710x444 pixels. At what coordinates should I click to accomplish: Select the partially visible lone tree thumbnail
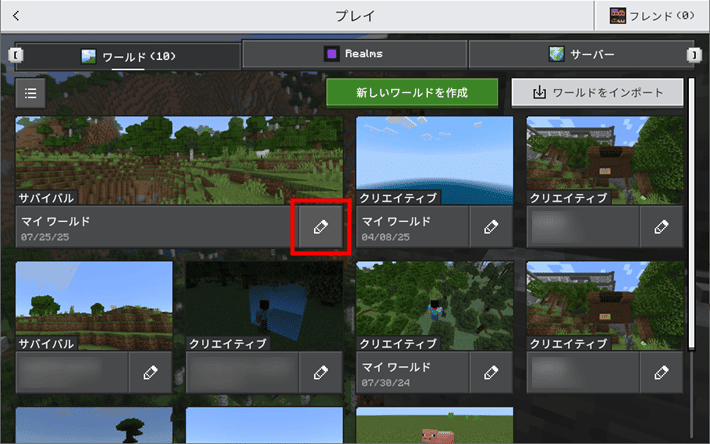(x=94, y=425)
